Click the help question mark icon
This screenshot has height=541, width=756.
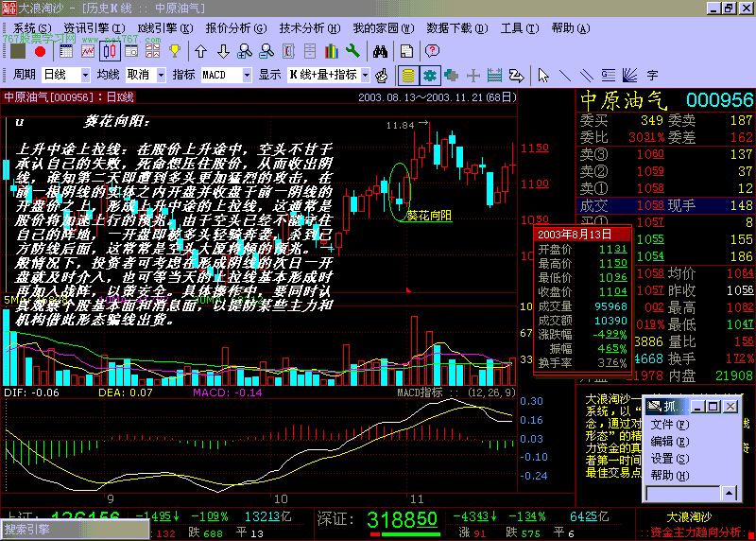pos(433,51)
